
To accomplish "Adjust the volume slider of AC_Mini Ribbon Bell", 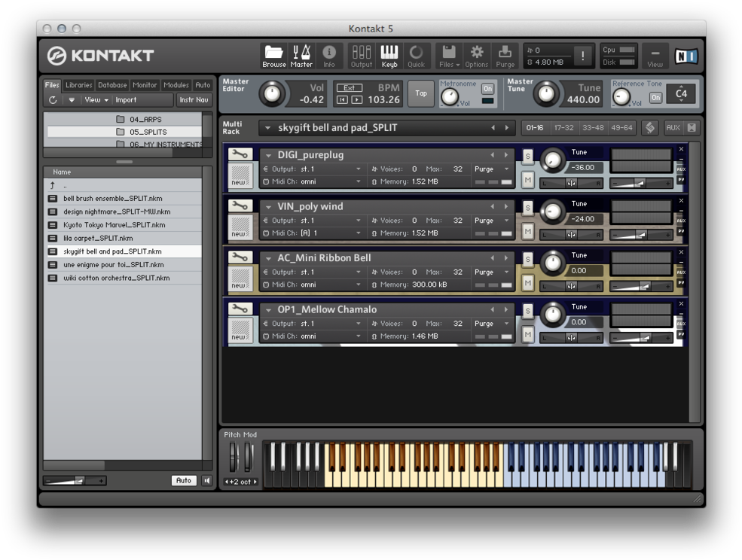I will tap(644, 285).
